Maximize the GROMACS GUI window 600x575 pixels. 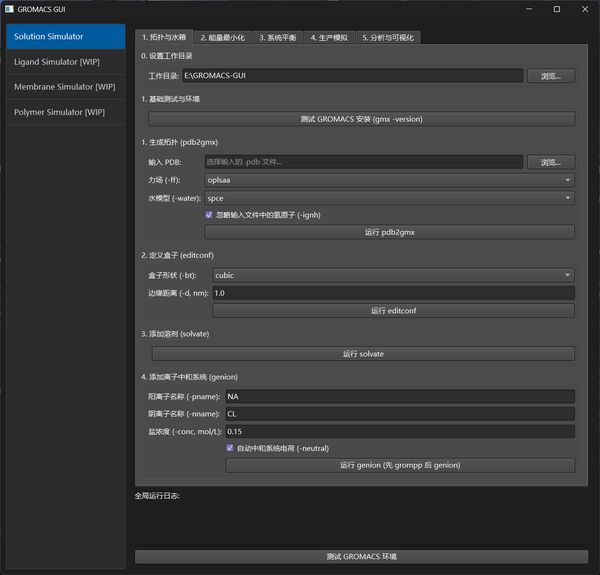(557, 9)
